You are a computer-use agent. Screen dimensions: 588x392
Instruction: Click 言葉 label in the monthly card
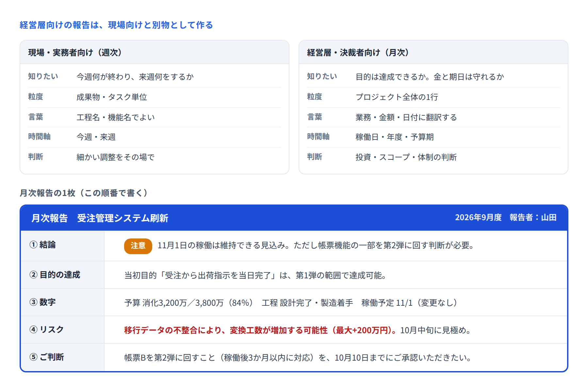click(315, 117)
